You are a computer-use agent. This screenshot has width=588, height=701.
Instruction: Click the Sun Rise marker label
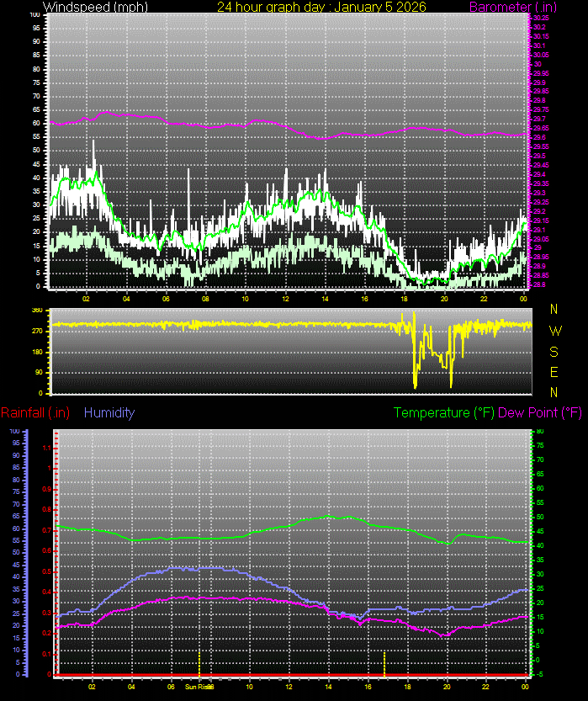click(x=200, y=687)
